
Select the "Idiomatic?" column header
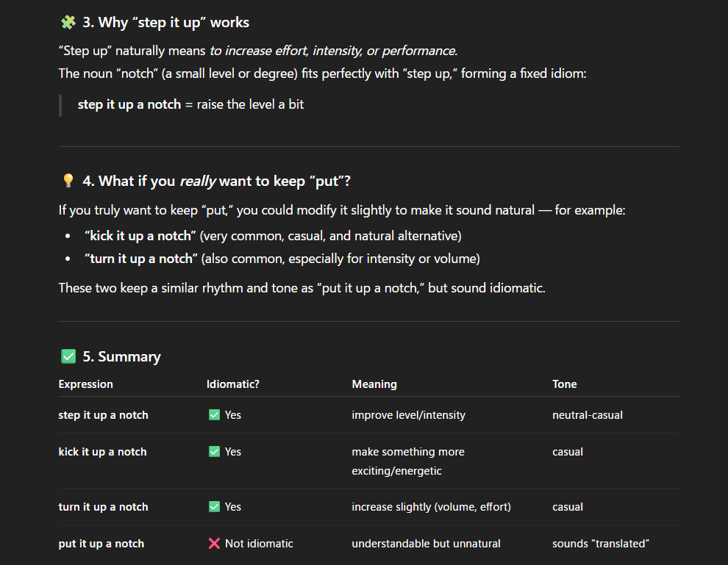tap(233, 384)
